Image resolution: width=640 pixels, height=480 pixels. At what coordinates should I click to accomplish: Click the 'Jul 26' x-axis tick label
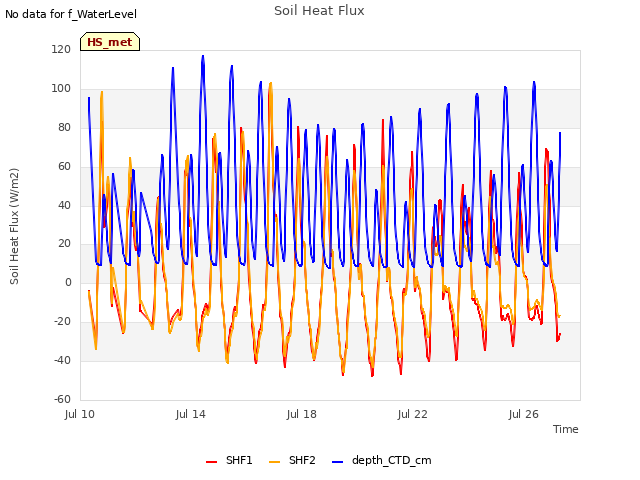point(524,415)
